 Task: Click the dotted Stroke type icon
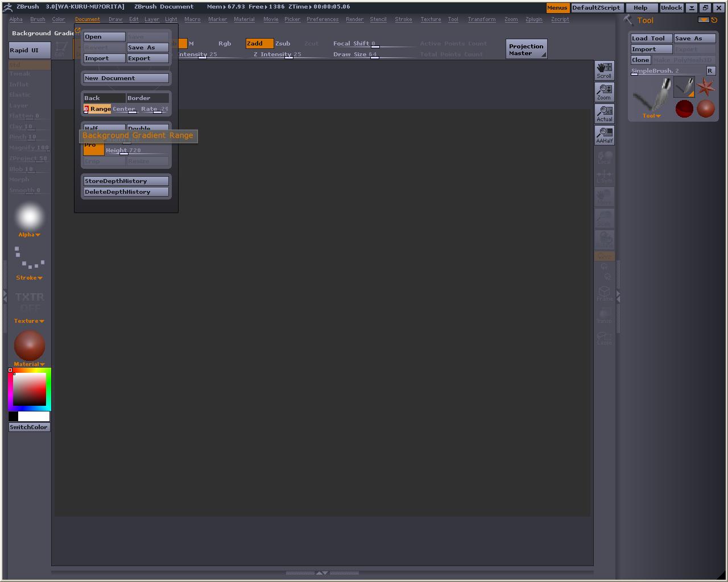click(30, 257)
